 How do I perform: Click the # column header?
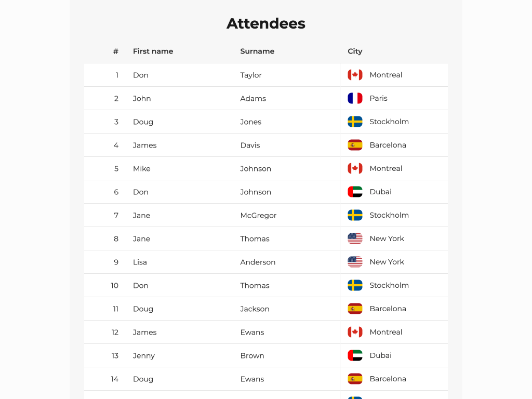(116, 51)
